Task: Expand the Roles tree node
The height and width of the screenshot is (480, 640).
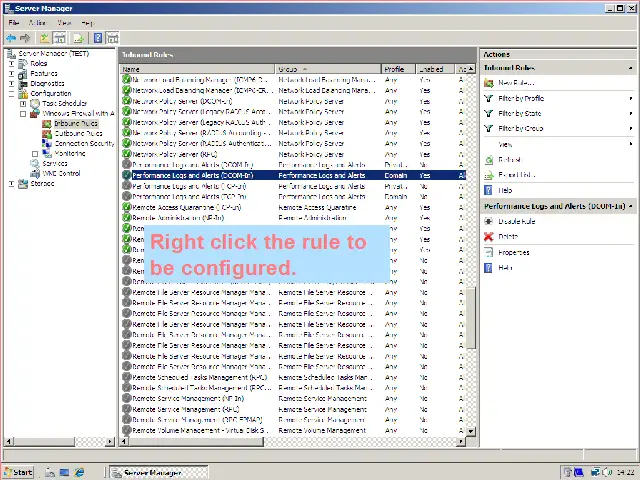Action: (11, 64)
